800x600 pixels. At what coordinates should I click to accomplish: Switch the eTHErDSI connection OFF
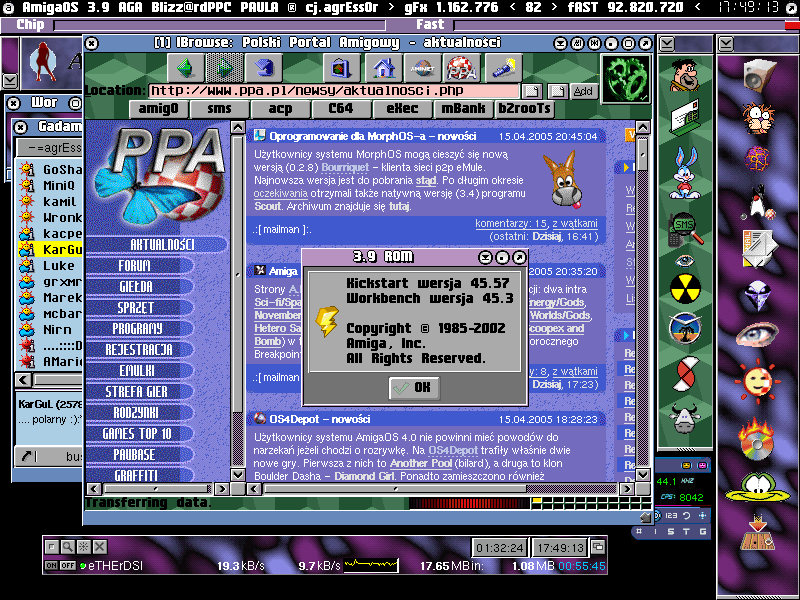coord(68,565)
